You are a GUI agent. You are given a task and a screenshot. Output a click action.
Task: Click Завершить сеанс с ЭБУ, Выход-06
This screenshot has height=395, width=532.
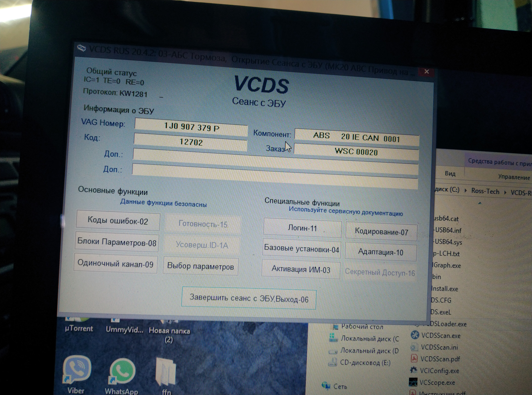click(249, 298)
